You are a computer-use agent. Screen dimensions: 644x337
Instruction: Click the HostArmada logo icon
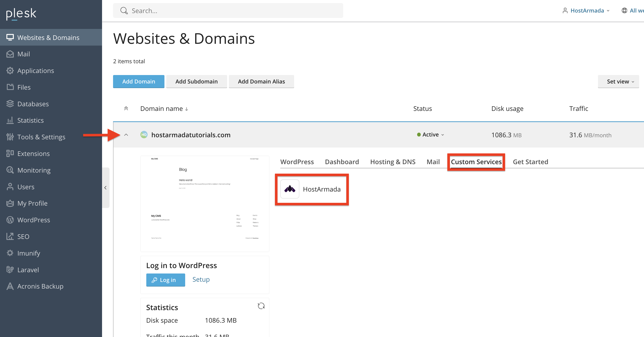pyautogui.click(x=290, y=189)
